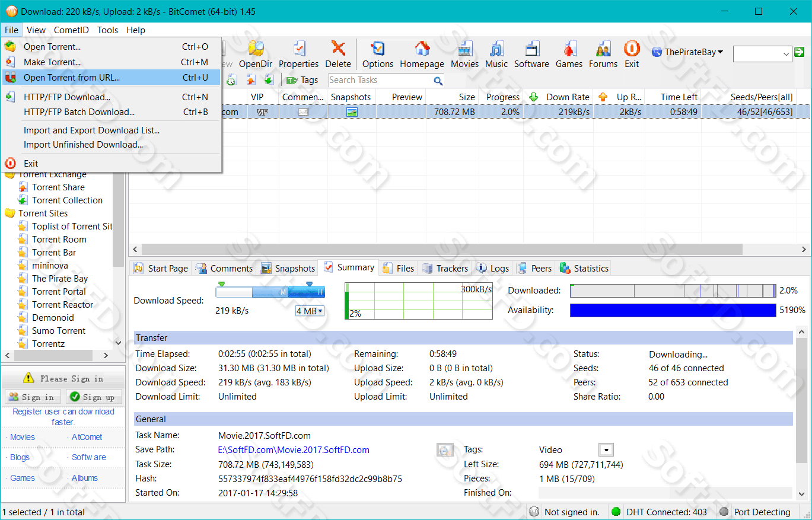Click the snapshot image icon in the task row
This screenshot has width=812, height=520.
[352, 112]
